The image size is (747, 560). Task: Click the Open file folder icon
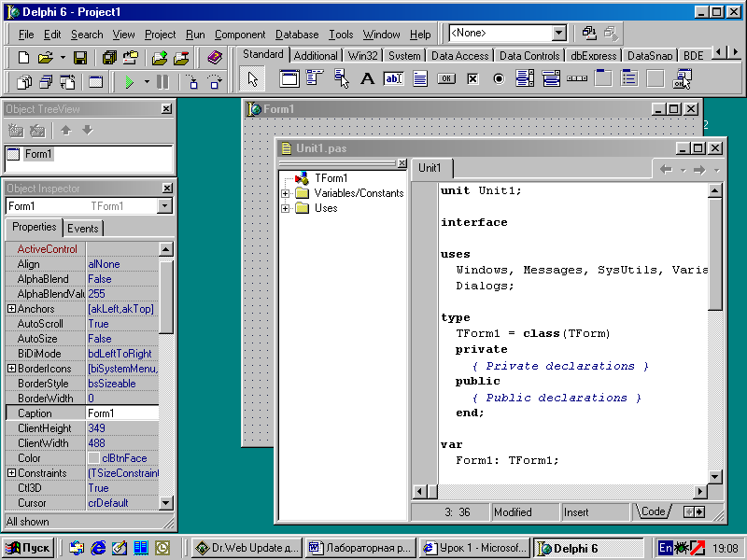click(x=45, y=58)
